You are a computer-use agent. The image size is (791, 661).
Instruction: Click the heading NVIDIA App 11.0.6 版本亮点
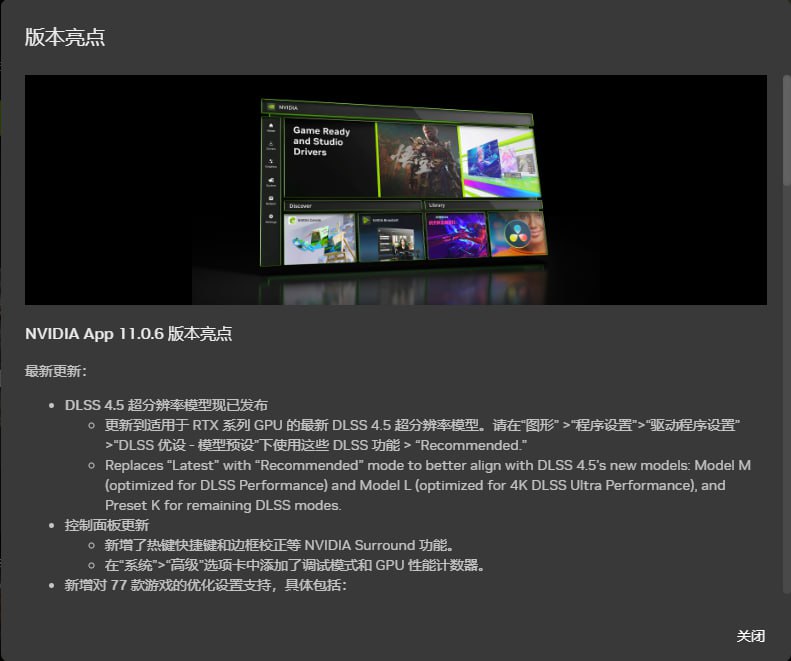pyautogui.click(x=128, y=334)
